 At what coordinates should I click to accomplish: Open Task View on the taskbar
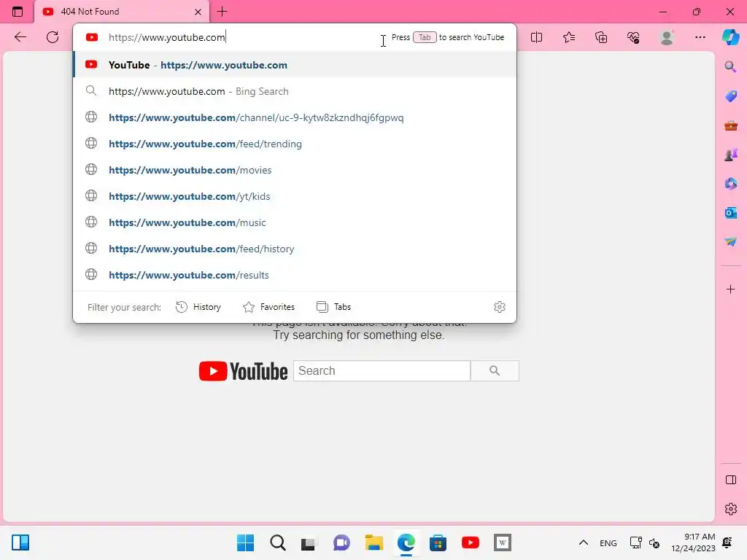click(309, 542)
